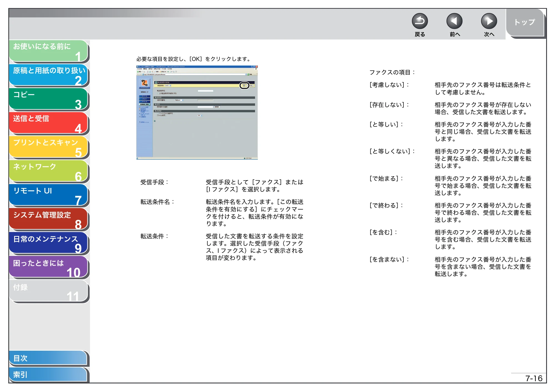The height and width of the screenshot is (392, 555).
Task: Open the 目次 table of contents
Action: pyautogui.click(x=49, y=358)
